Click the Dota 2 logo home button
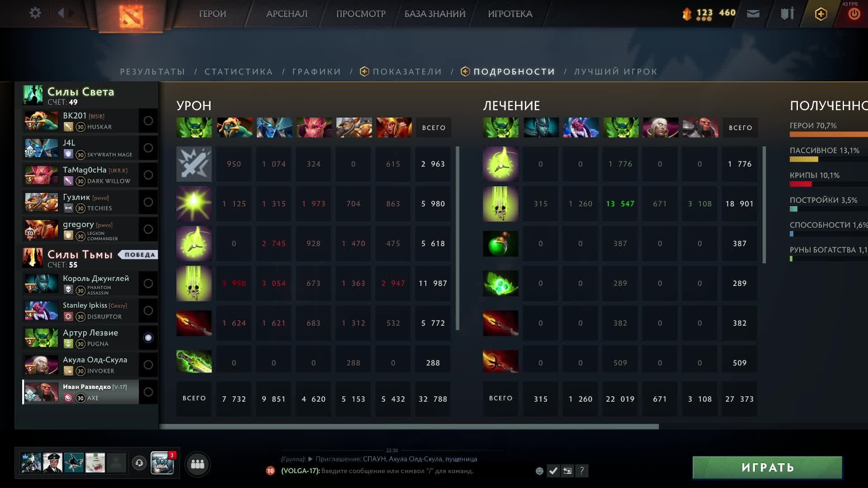Viewport: 868px width, 488px height. 131,16
